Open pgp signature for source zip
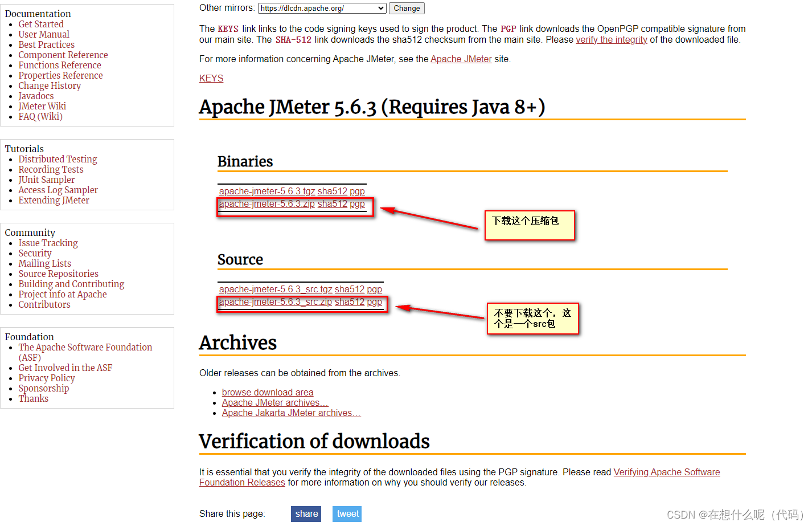The width and height of the screenshot is (812, 526). (374, 302)
